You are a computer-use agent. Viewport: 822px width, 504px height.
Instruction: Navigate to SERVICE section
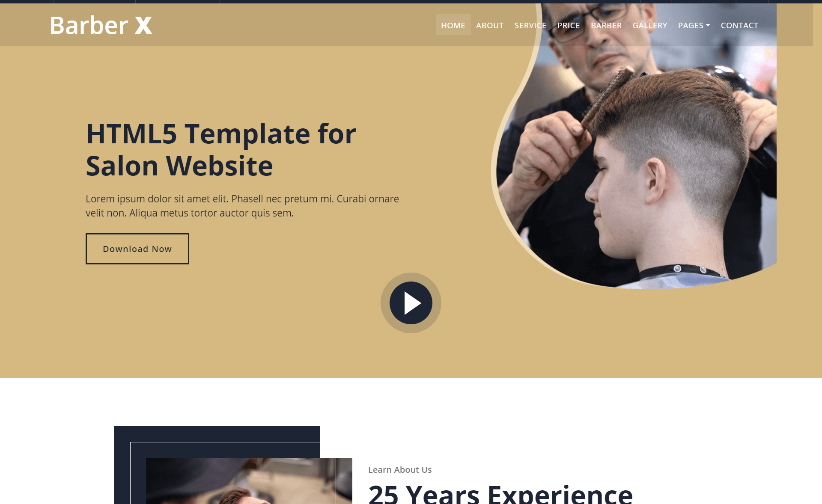[x=530, y=25]
